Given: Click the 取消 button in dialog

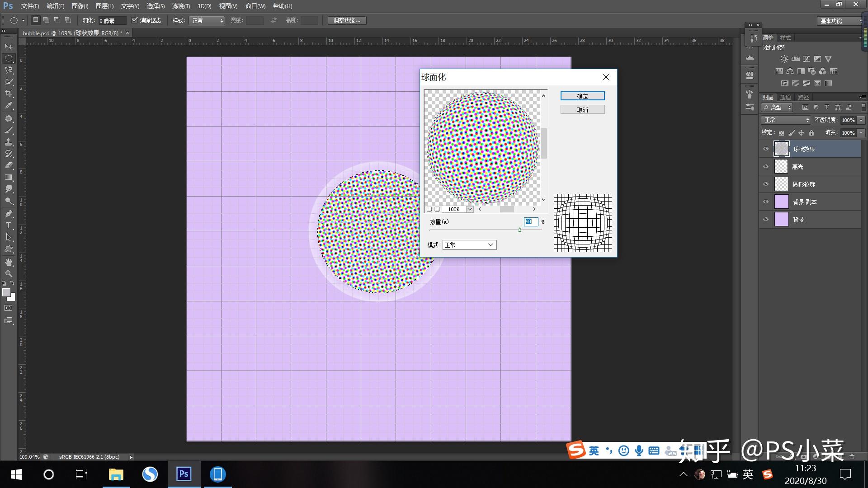Looking at the screenshot, I should click(582, 110).
